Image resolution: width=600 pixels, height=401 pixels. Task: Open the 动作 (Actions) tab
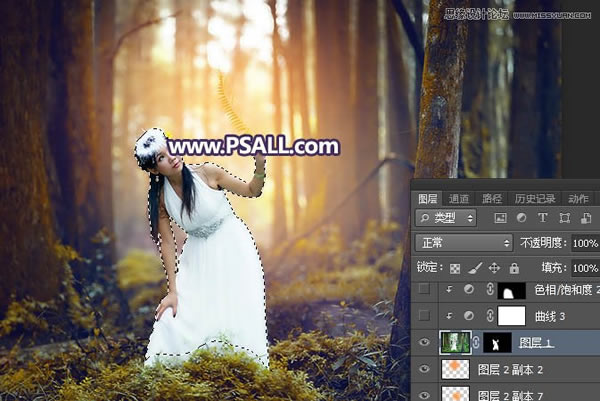[578, 199]
